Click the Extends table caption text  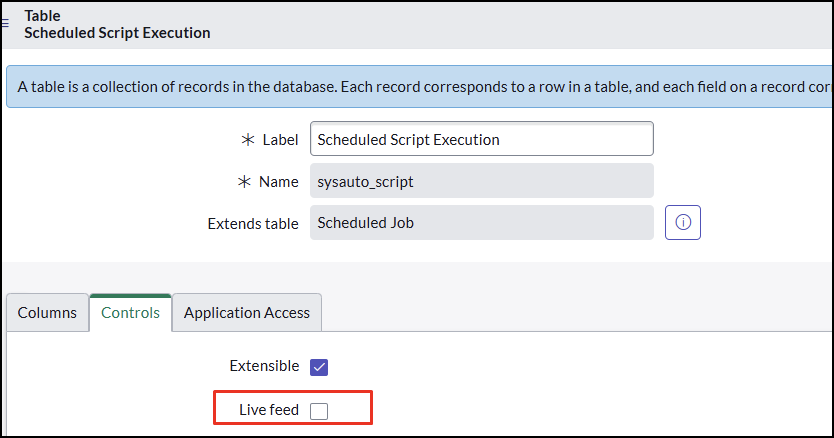(253, 224)
